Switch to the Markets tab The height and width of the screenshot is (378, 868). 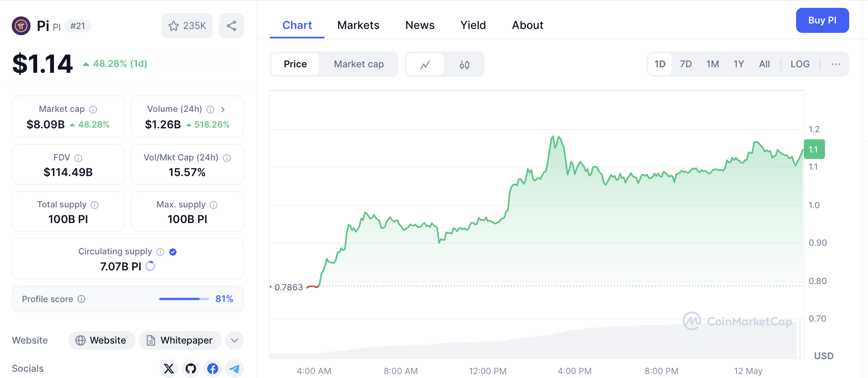pos(358,25)
